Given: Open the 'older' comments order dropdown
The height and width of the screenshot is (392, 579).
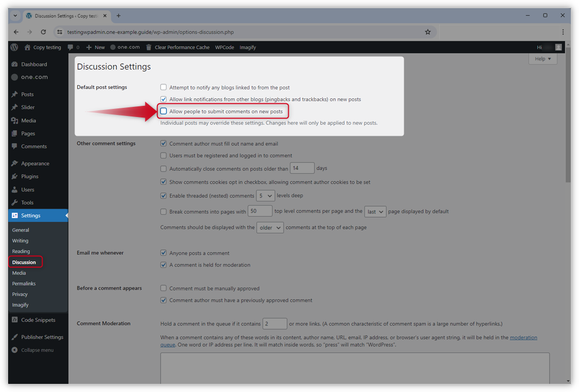Looking at the screenshot, I should click(x=269, y=228).
